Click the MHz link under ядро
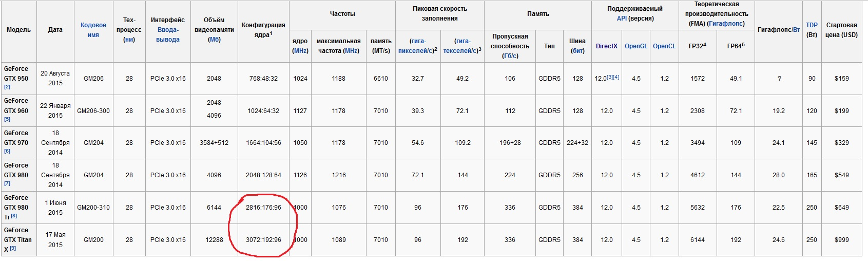Image resolution: width=868 pixels, height=261 pixels. click(x=300, y=51)
